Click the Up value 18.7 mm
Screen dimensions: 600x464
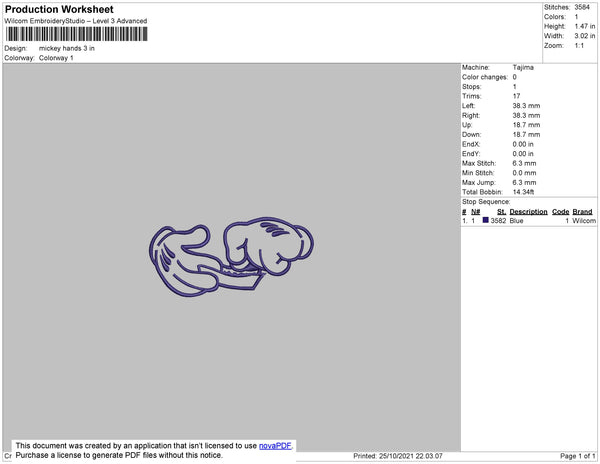coord(526,125)
